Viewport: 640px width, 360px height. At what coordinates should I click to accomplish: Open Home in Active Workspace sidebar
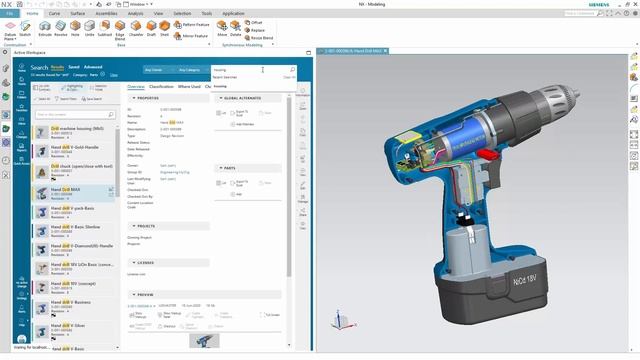(22, 68)
